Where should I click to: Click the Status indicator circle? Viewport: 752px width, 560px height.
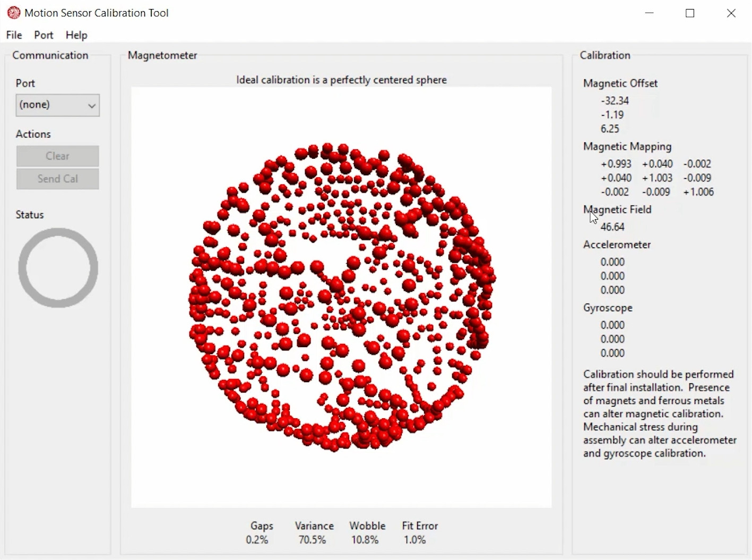(x=58, y=268)
